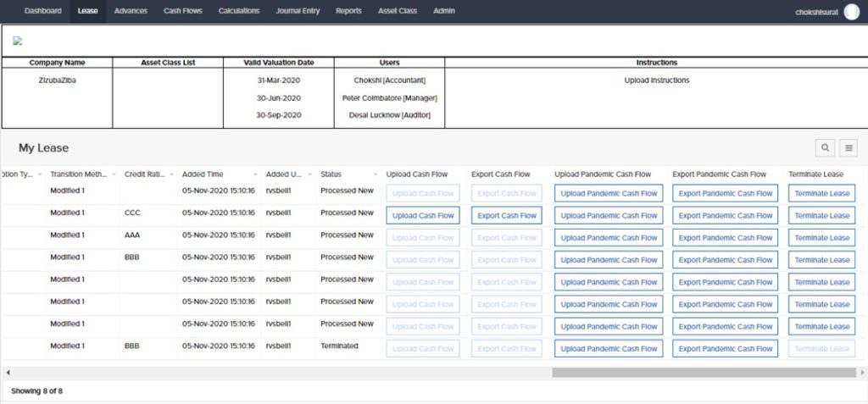
Task: Expand the Status column filter dropdown
Action: click(376, 174)
